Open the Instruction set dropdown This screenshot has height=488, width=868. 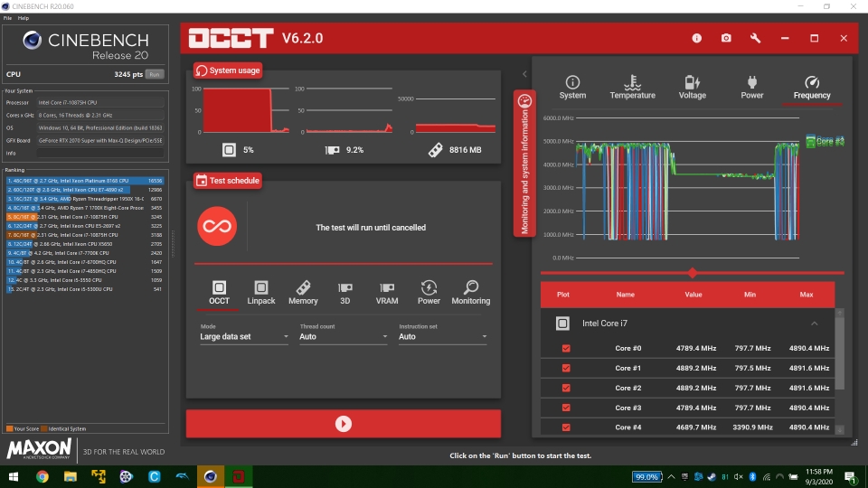443,336
